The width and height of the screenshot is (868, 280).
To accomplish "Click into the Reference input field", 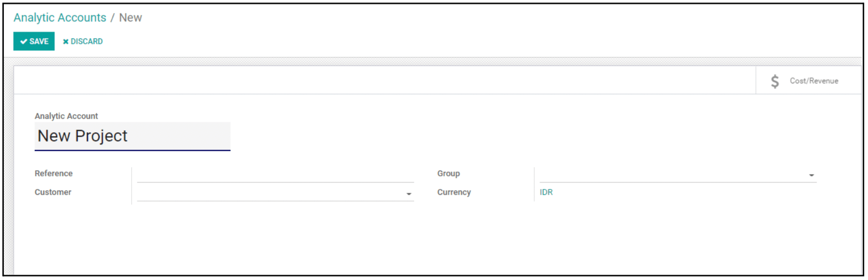I will pos(275,174).
